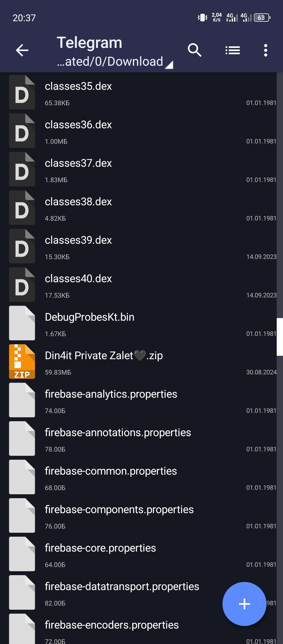Expand the Download path dropdown triangle
This screenshot has height=644, width=283.
[169, 65]
